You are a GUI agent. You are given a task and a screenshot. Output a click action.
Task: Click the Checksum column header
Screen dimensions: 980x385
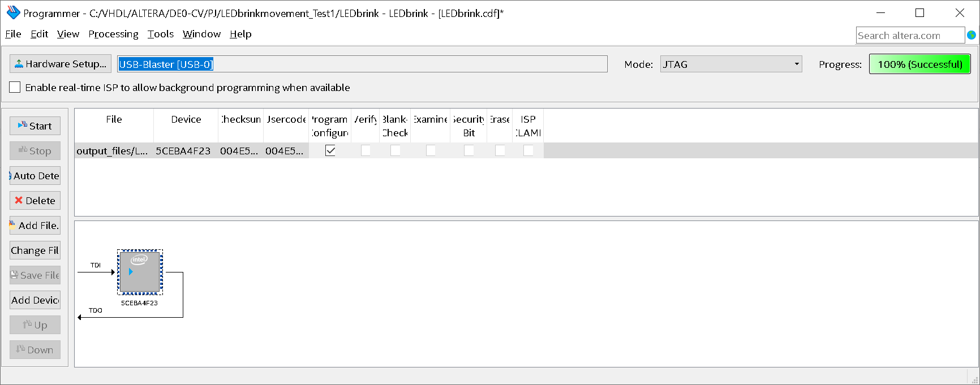240,126
